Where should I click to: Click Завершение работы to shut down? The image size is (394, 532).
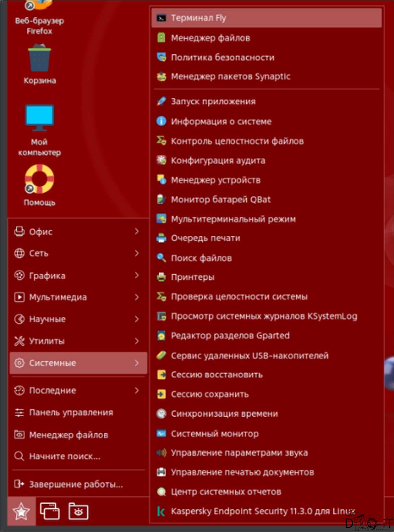pyautogui.click(x=76, y=484)
